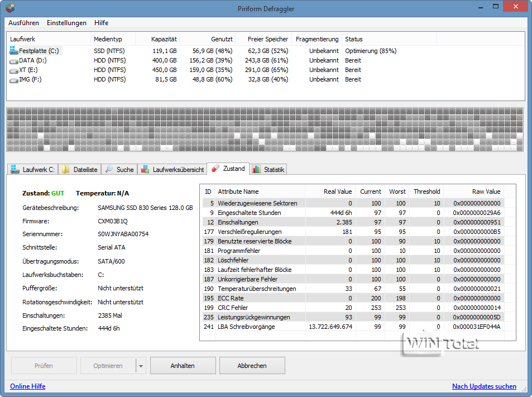Open the Einstellungen menu
Screen dimensions: 532x397
click(66, 23)
